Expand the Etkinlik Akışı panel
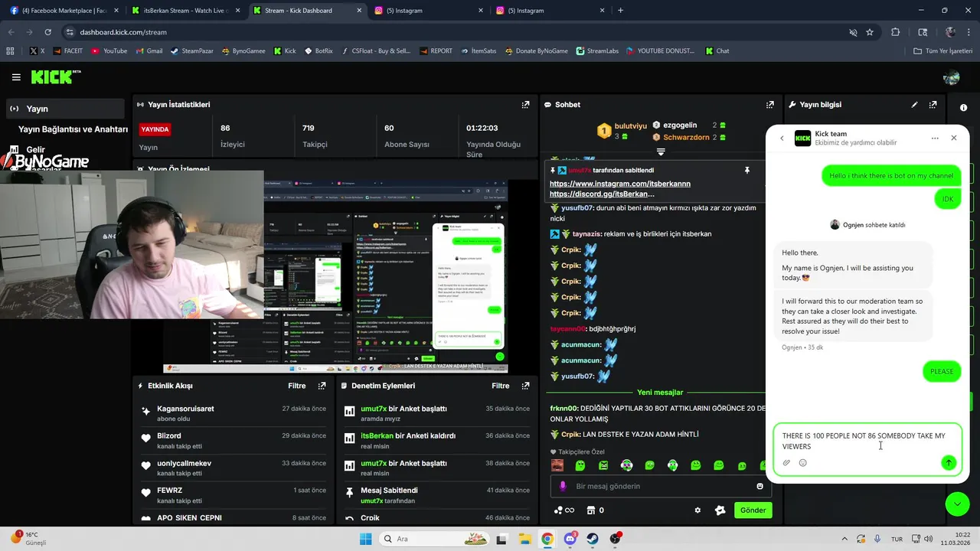Viewport: 980px width, 551px height. tap(322, 386)
